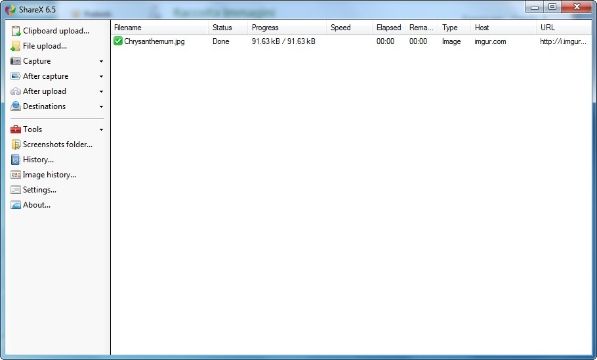The height and width of the screenshot is (360, 597).
Task: Choose File upload... from the sidebar
Action: pos(45,46)
